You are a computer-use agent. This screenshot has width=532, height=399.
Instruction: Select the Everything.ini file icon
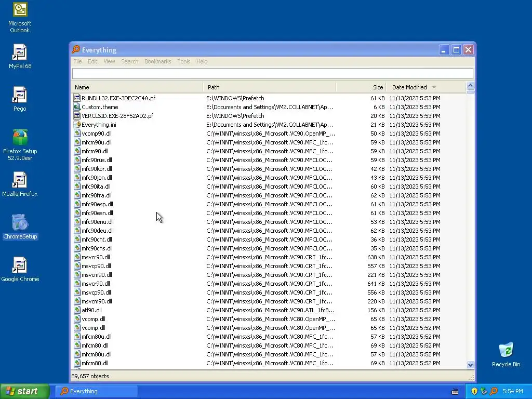77,125
